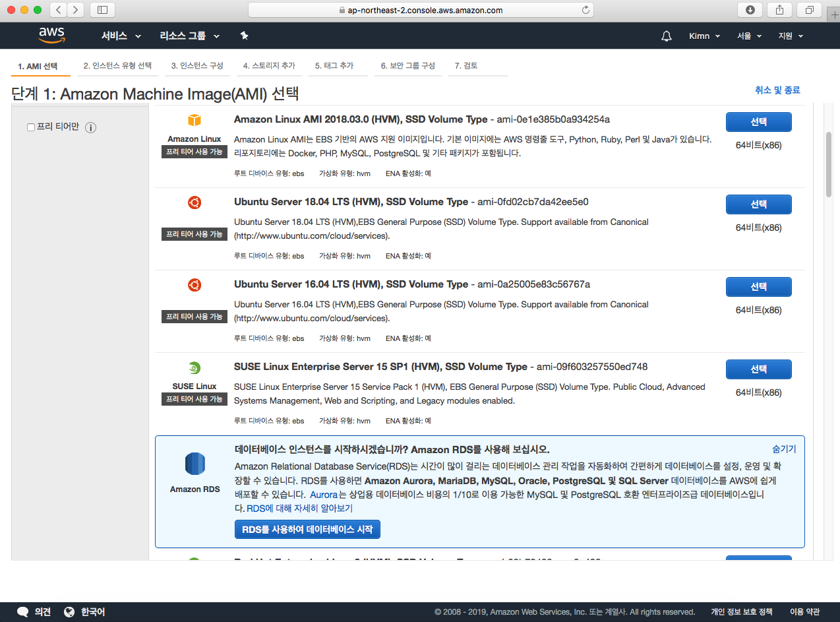Select SUSE Linux Enterprise Server 15 AMI
Viewport: 840px width, 622px height.
click(758, 369)
